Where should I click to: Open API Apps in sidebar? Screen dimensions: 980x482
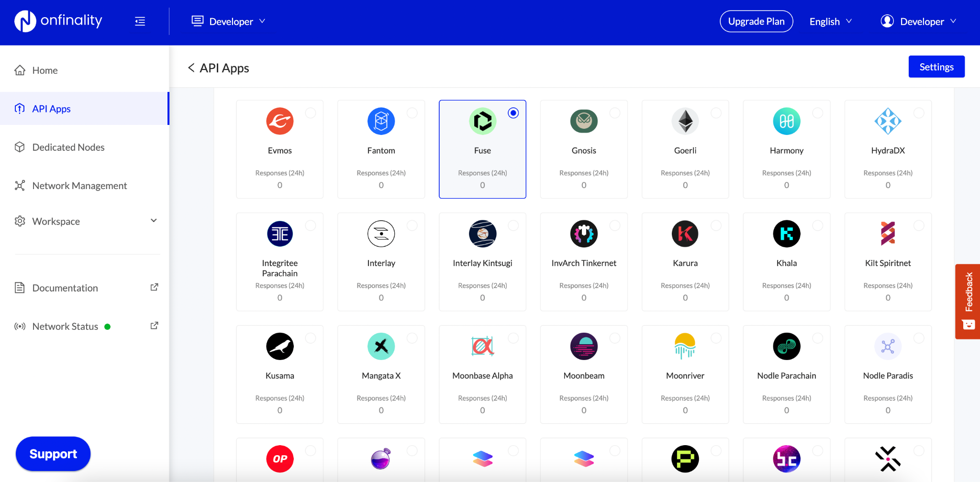coord(84,109)
